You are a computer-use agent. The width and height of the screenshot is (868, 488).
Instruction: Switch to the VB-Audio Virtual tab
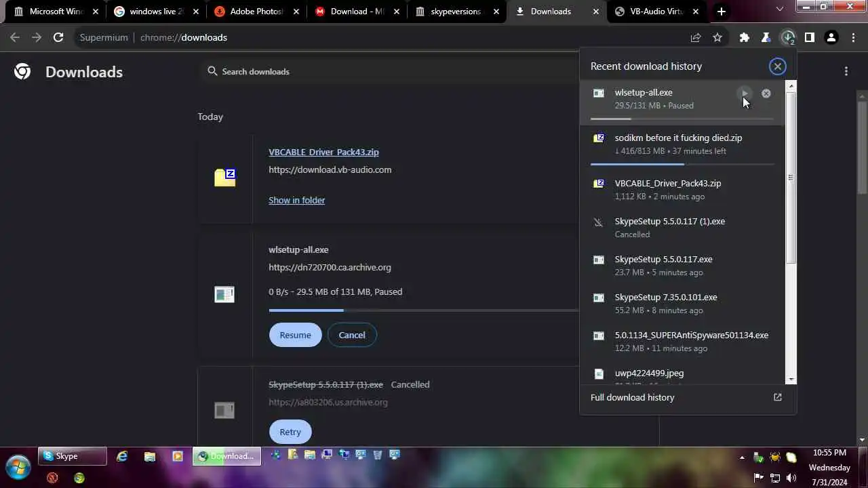click(656, 12)
